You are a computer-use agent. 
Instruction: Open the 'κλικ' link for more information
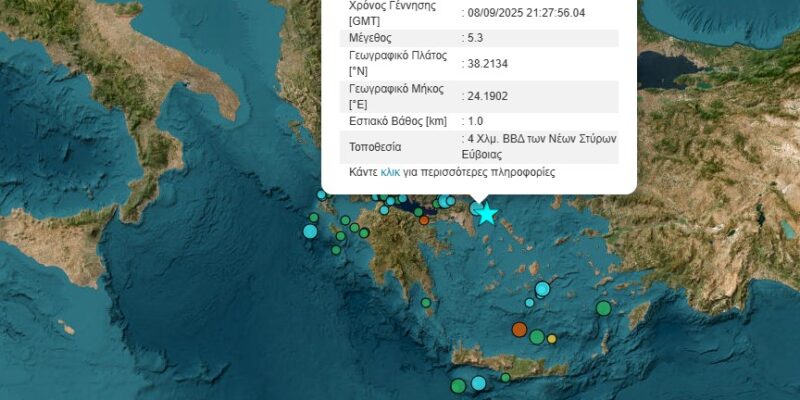390,172
